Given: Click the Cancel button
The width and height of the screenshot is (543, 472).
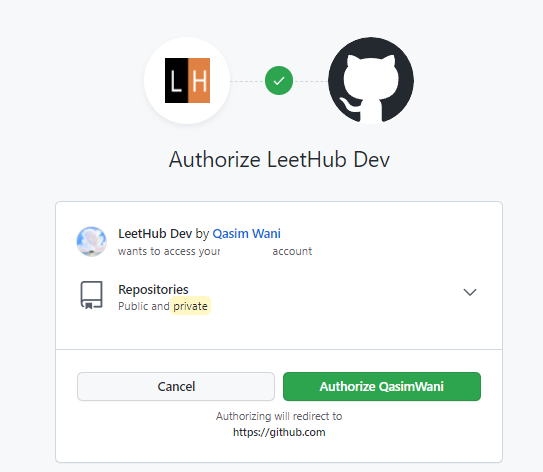Looking at the screenshot, I should [x=176, y=386].
